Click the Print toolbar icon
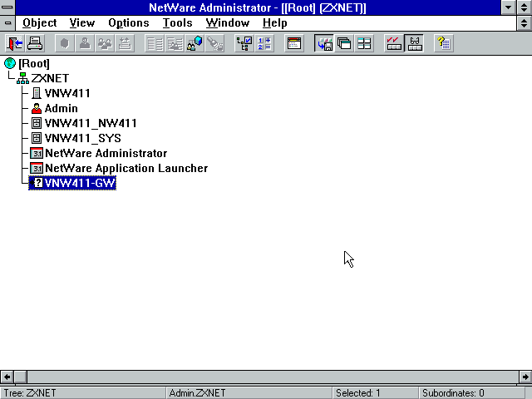Image resolution: width=532 pixels, height=399 pixels. 35,43
